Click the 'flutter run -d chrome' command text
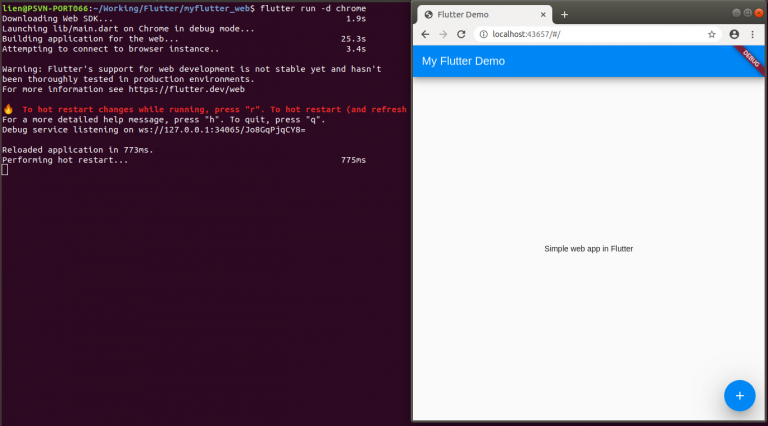The image size is (768, 426). [313, 8]
